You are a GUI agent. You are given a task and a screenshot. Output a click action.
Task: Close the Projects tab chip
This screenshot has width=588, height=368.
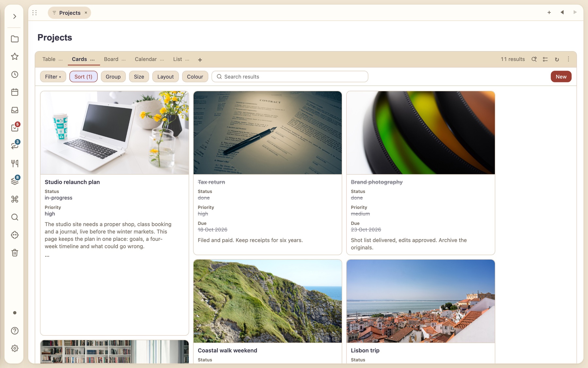coord(86,13)
